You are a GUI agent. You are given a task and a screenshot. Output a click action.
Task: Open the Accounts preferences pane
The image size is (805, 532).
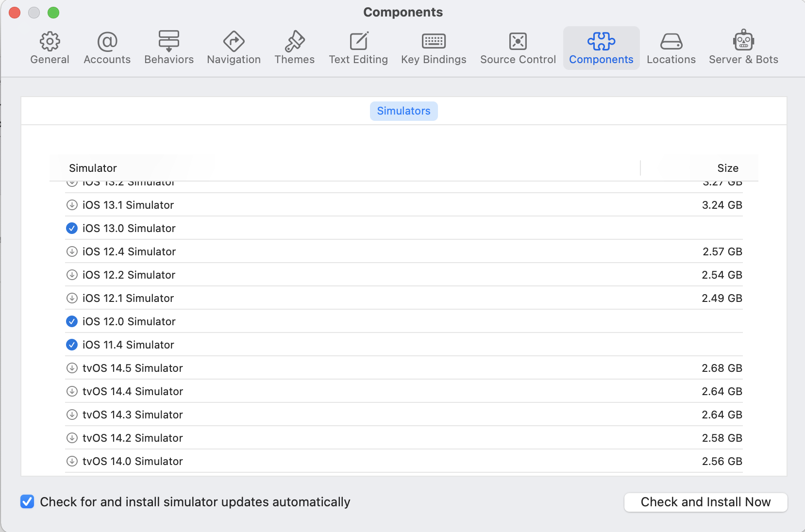(x=107, y=48)
